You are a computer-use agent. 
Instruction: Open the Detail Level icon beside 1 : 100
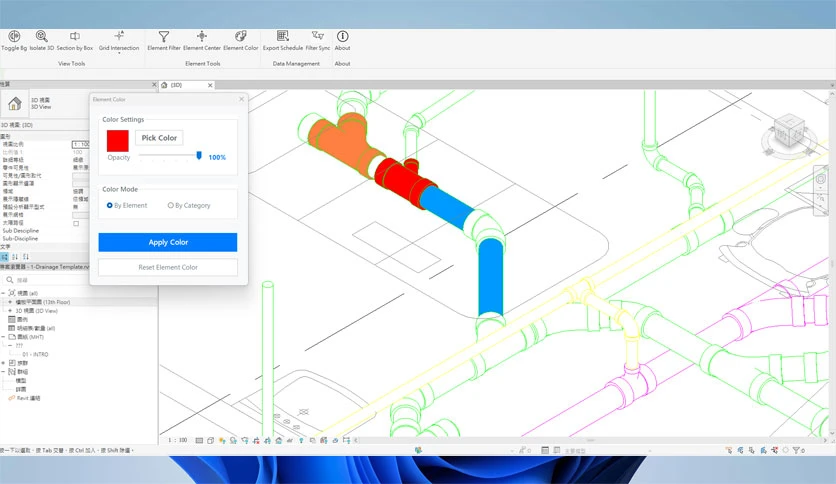(x=199, y=441)
